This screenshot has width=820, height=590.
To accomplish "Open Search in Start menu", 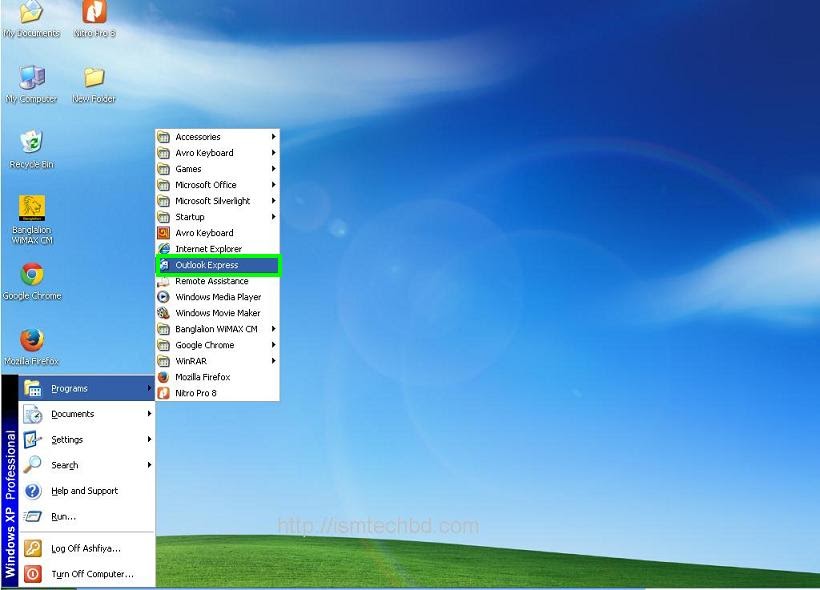I will 87,465.
